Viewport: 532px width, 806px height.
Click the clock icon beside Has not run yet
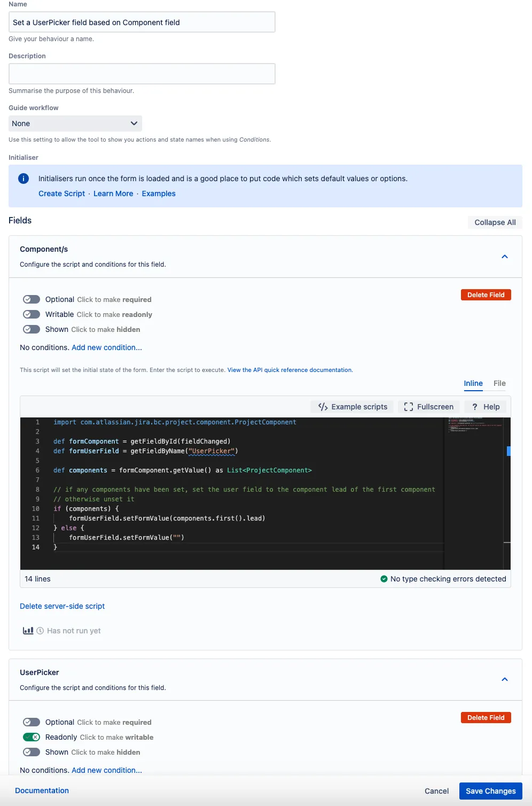[x=40, y=631]
